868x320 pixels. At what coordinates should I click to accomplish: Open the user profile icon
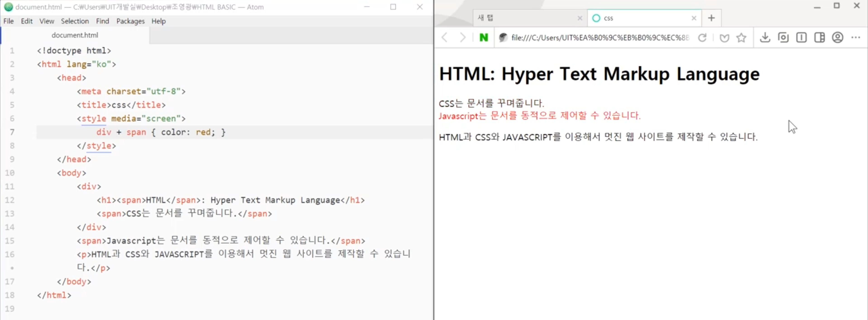pyautogui.click(x=838, y=37)
